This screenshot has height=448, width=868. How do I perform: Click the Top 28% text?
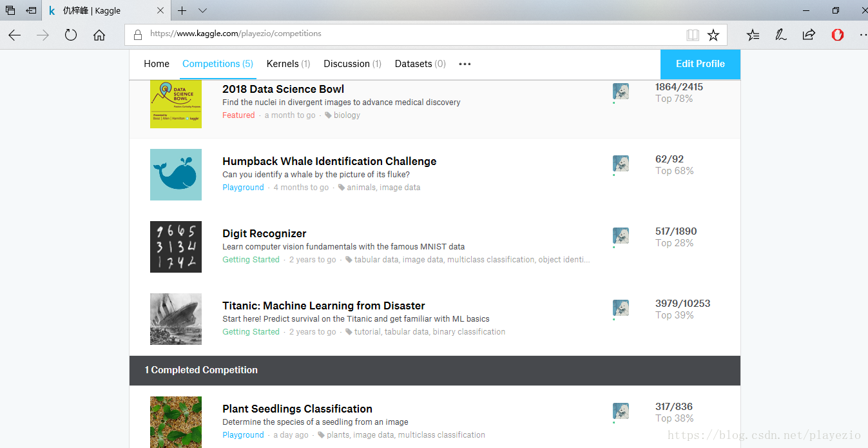(675, 243)
